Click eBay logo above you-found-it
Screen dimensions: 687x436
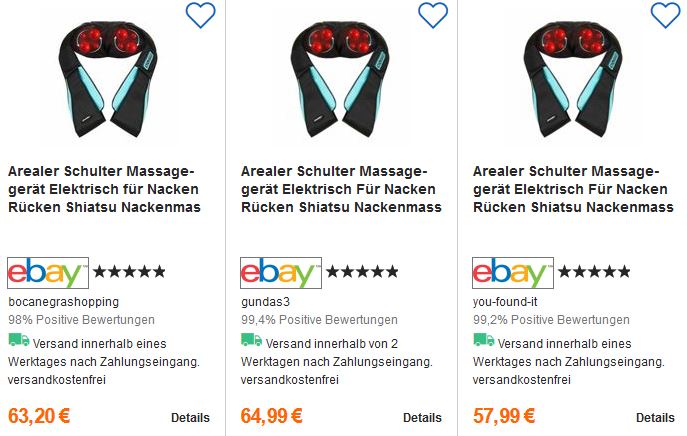point(513,273)
